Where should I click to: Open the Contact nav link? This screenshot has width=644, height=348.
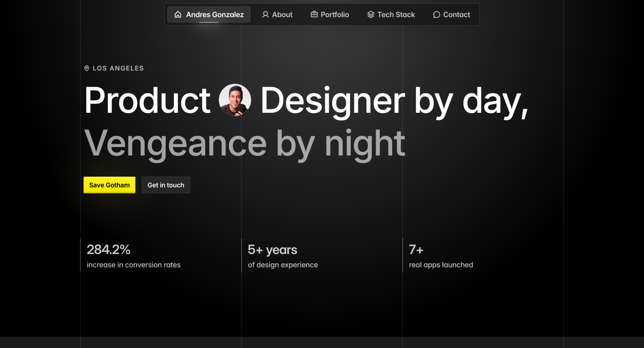(x=452, y=15)
